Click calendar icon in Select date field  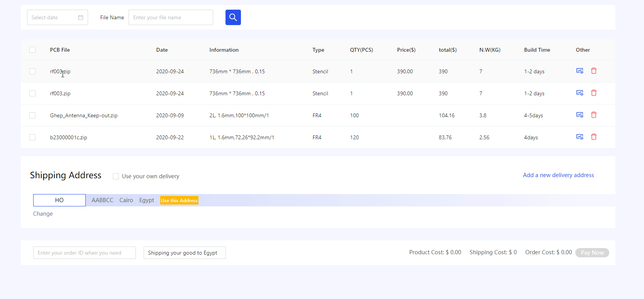(81, 17)
